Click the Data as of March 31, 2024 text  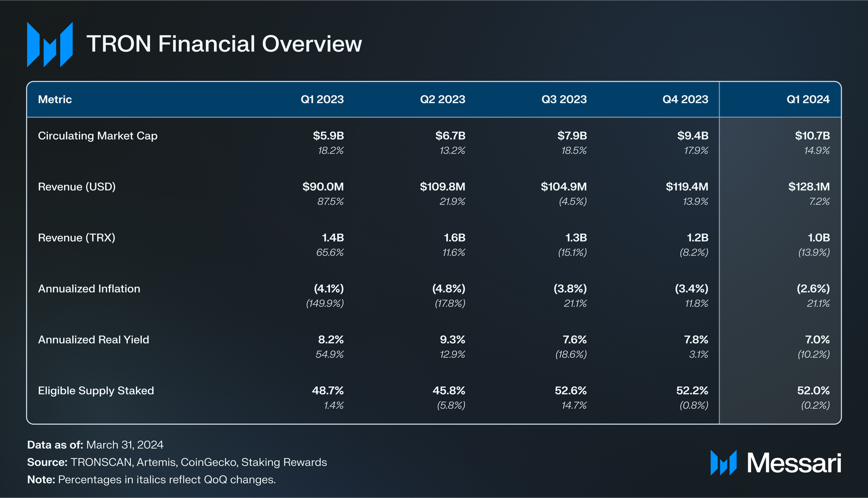click(95, 445)
